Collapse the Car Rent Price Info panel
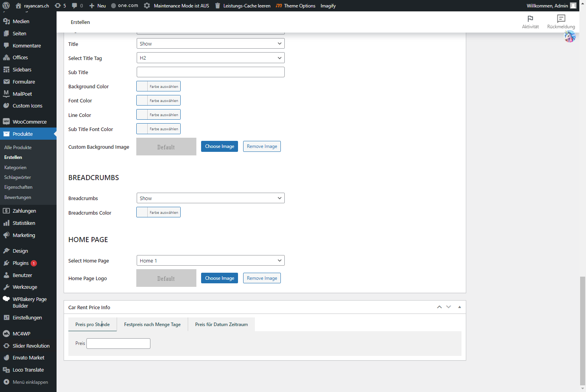Screen dimensions: 586x392 [460, 307]
